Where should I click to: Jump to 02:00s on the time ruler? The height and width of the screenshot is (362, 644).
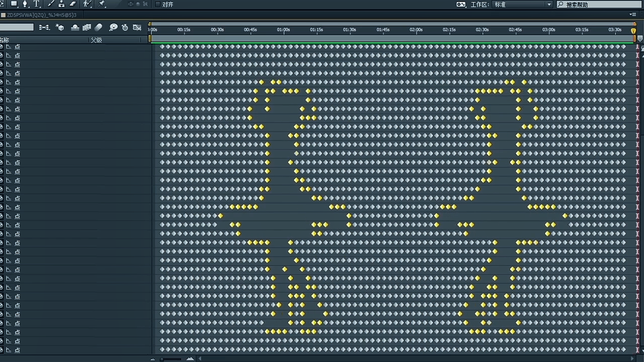(416, 30)
